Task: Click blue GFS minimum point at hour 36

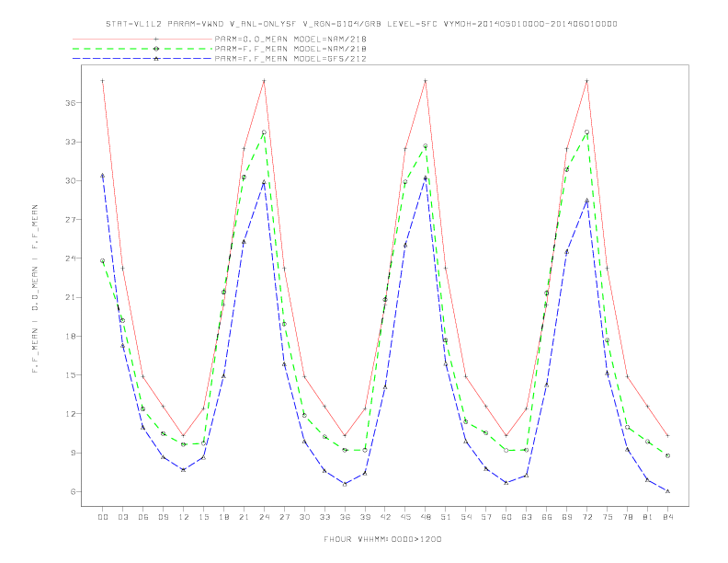Action: tap(345, 484)
